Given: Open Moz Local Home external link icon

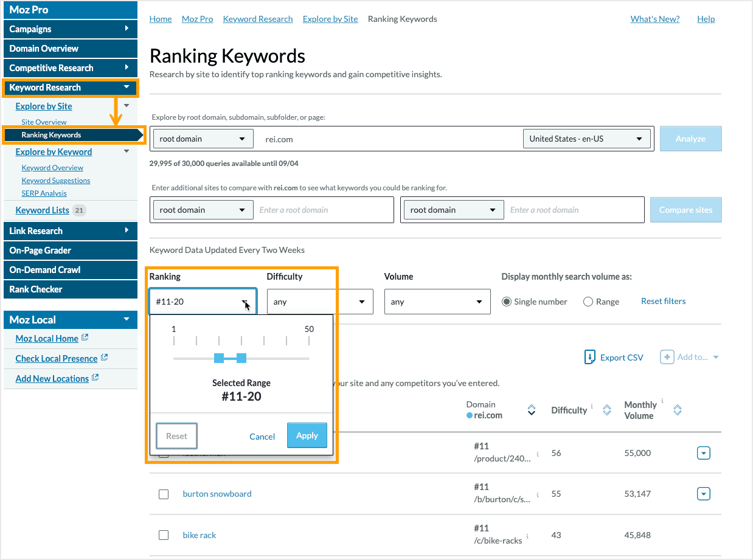Looking at the screenshot, I should 85,338.
